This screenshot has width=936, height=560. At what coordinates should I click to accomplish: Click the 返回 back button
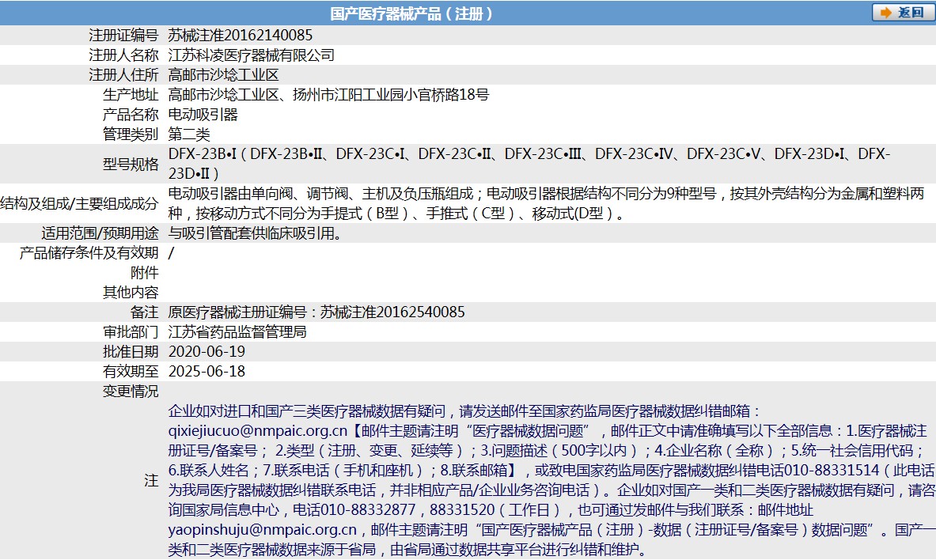(903, 13)
